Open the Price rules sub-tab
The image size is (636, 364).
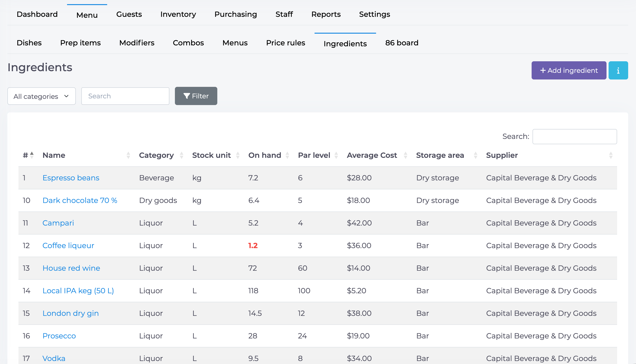point(286,43)
